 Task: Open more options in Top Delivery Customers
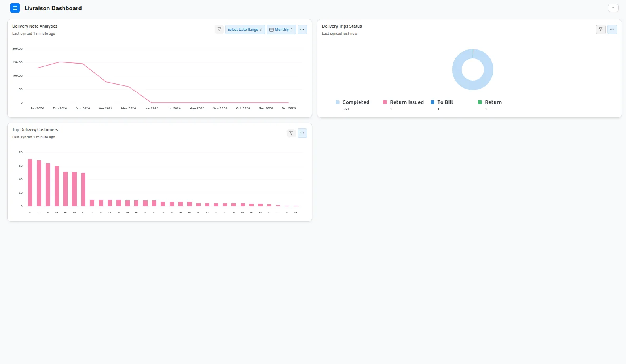[302, 133]
